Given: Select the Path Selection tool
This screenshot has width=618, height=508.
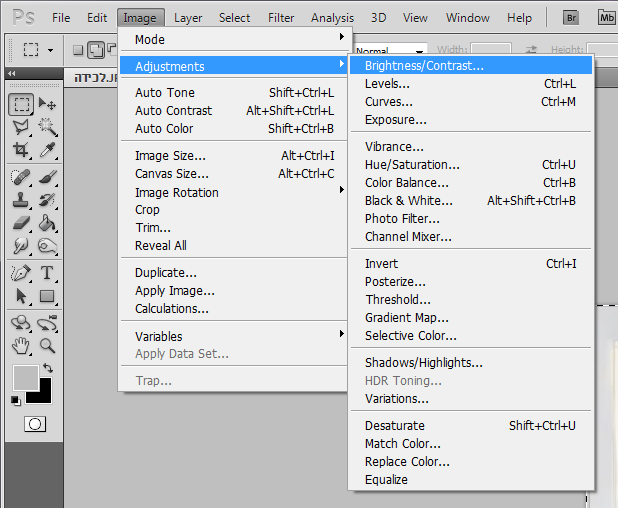Looking at the screenshot, I should coord(21,296).
